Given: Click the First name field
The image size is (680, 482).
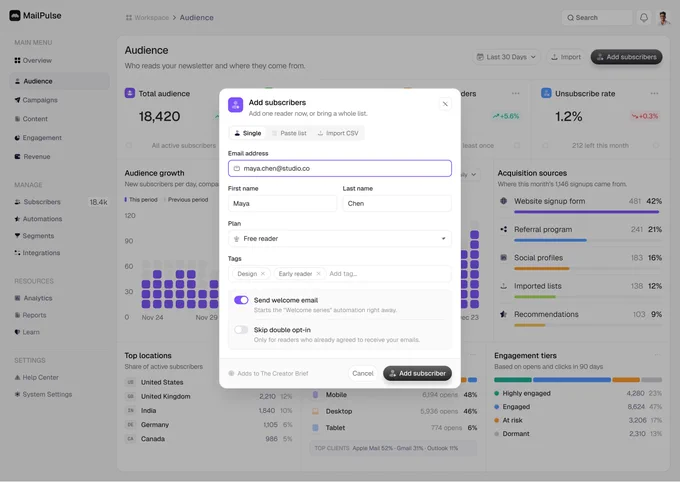Looking at the screenshot, I should click(x=282, y=203).
